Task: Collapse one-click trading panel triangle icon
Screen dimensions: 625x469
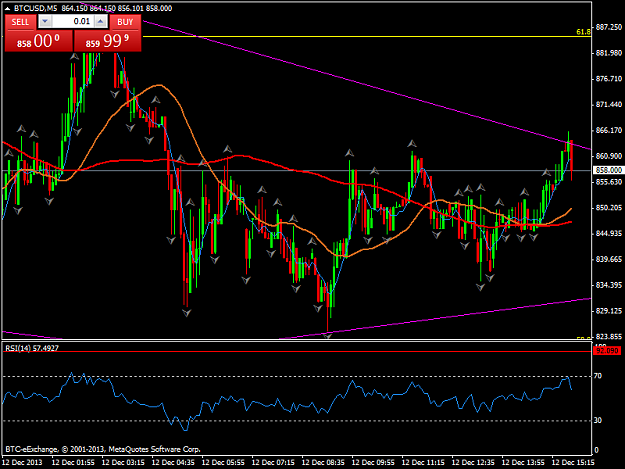Action: tap(7, 8)
